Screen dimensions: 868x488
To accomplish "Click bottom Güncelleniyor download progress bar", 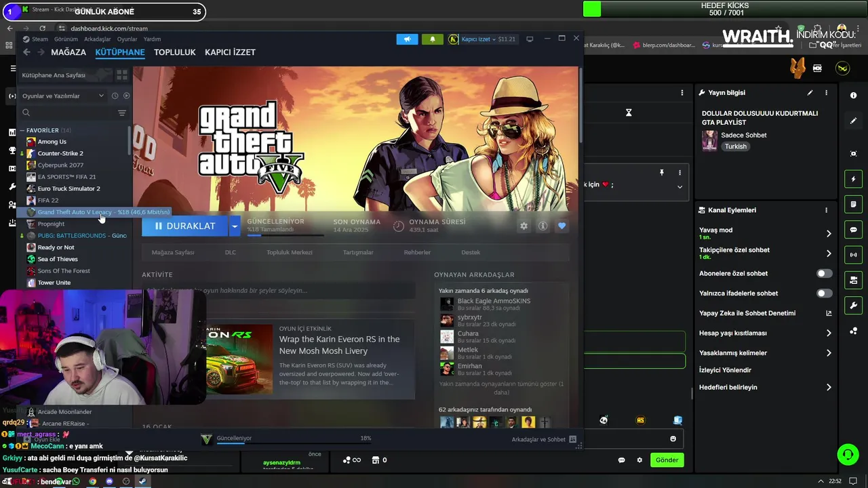I will [x=294, y=444].
